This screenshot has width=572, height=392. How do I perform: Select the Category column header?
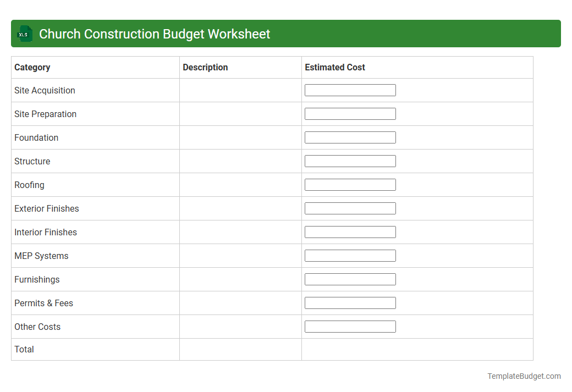click(32, 67)
